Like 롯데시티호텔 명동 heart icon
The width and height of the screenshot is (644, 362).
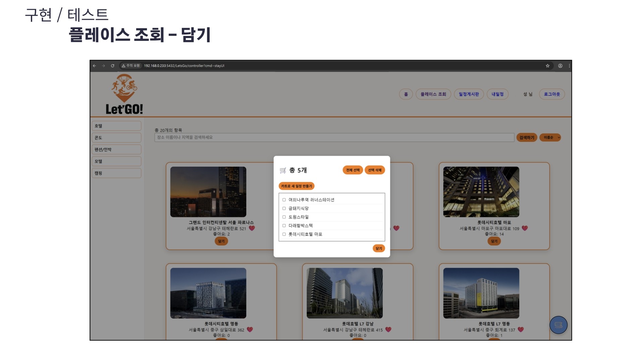click(x=250, y=329)
